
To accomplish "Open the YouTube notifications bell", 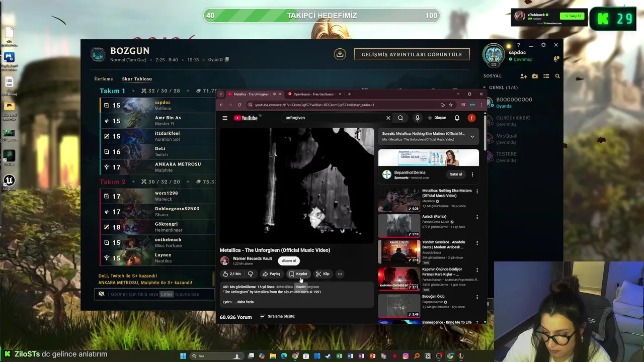I will [457, 118].
